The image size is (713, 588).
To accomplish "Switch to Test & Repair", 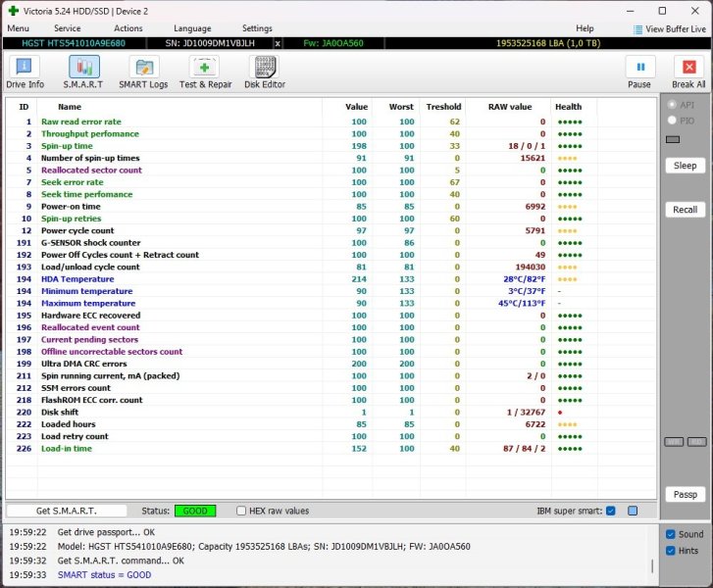I will [x=205, y=73].
